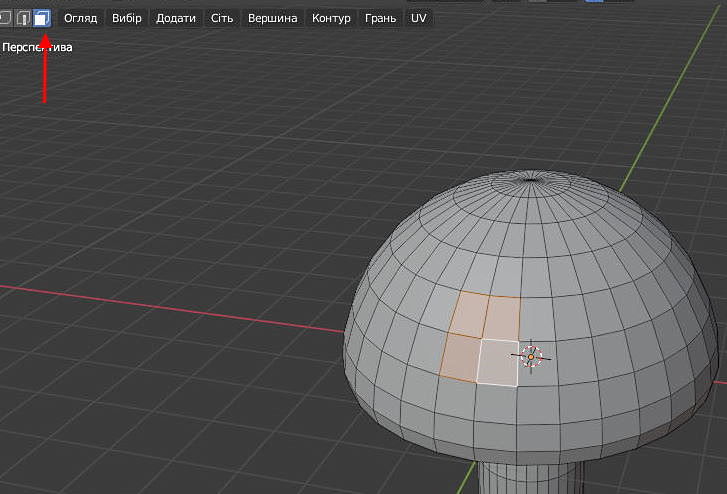Select the white-outlined active face
Screen dimensions: 727x494
[x=497, y=362]
